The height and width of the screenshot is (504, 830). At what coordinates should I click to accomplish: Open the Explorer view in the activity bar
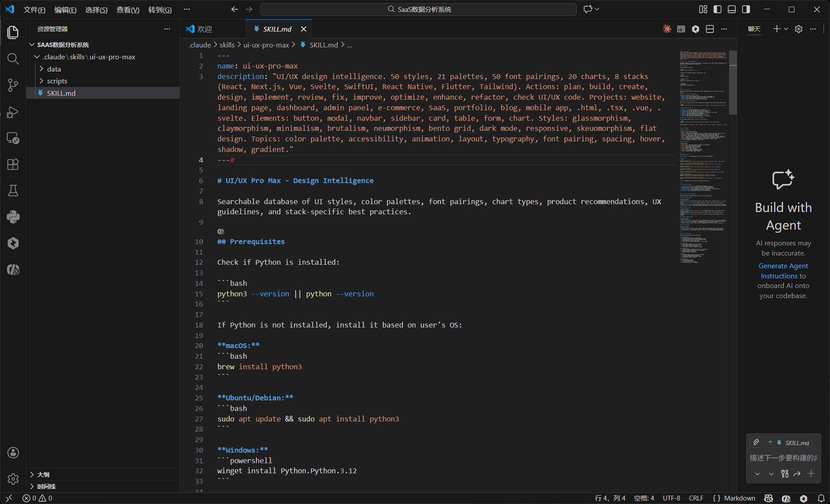click(13, 32)
